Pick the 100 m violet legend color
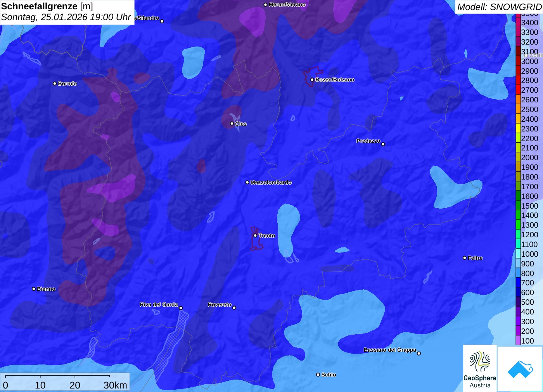Screen dimensions: 543x392 (518, 340)
